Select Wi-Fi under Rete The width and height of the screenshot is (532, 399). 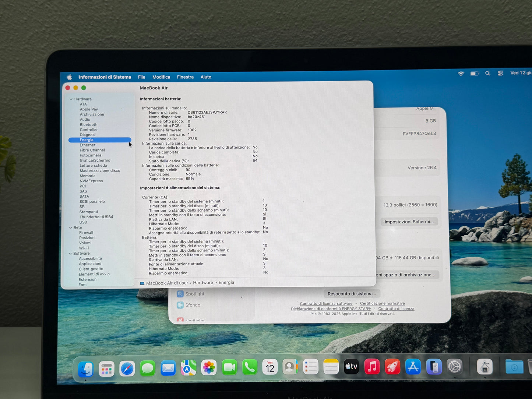point(84,248)
